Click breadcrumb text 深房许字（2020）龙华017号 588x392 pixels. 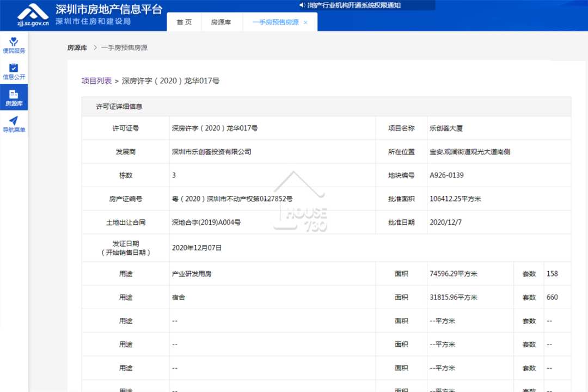(x=170, y=81)
